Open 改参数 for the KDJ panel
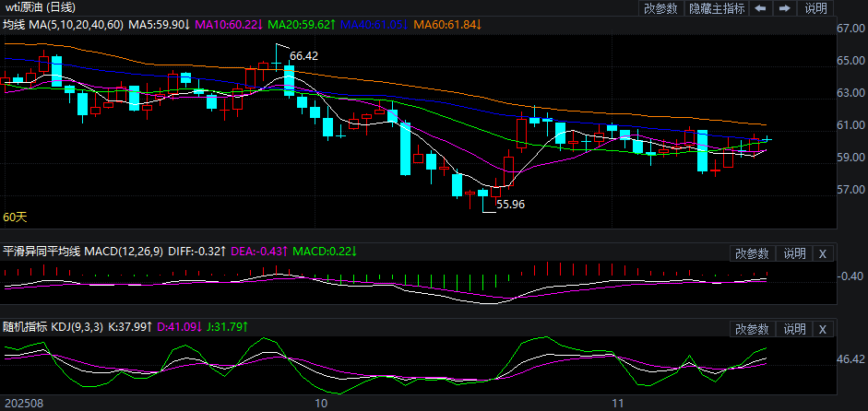This screenshot has width=868, height=411. pyautogui.click(x=752, y=328)
